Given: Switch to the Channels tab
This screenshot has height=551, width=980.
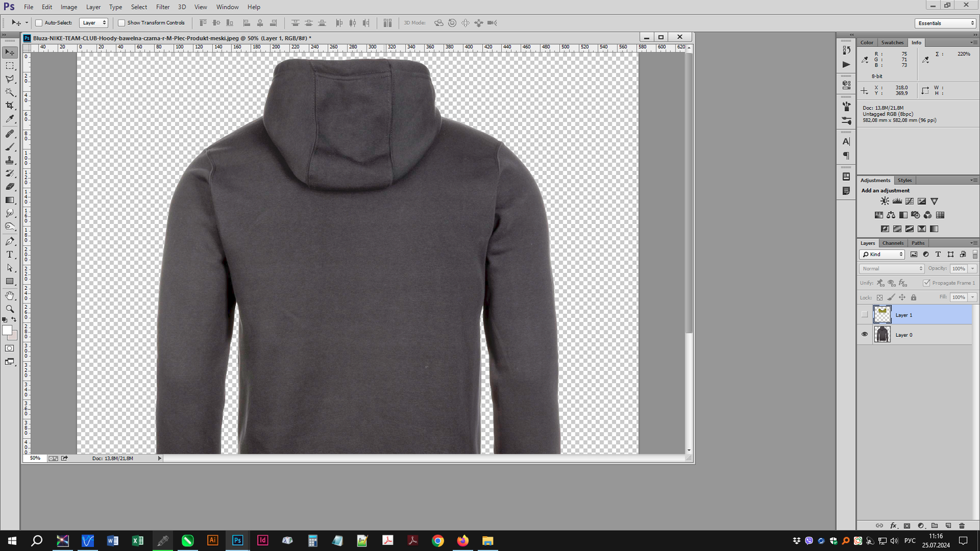Looking at the screenshot, I should coord(892,243).
